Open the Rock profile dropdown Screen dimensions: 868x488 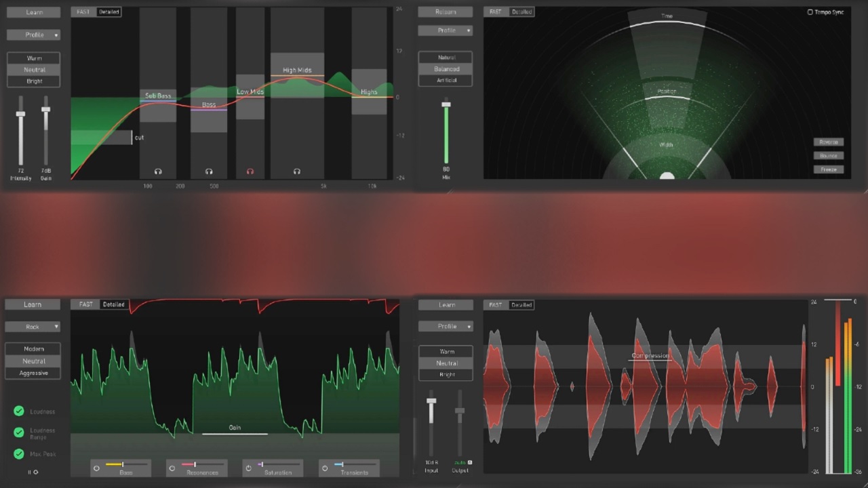(33, 327)
